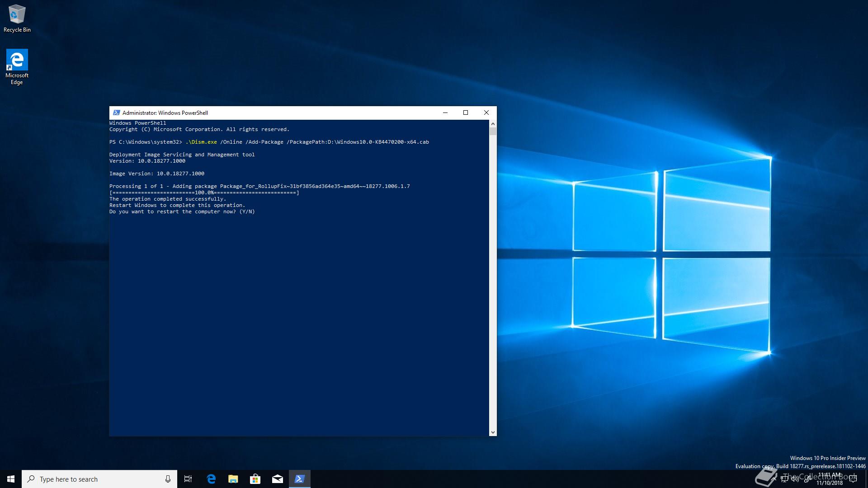Open the Windows Ink Workspace tray icon
This screenshot has height=488, width=868.
[807, 479]
